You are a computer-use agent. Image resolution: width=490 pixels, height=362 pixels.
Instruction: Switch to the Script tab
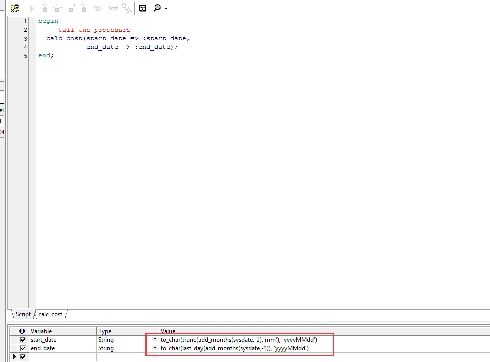pos(23,314)
